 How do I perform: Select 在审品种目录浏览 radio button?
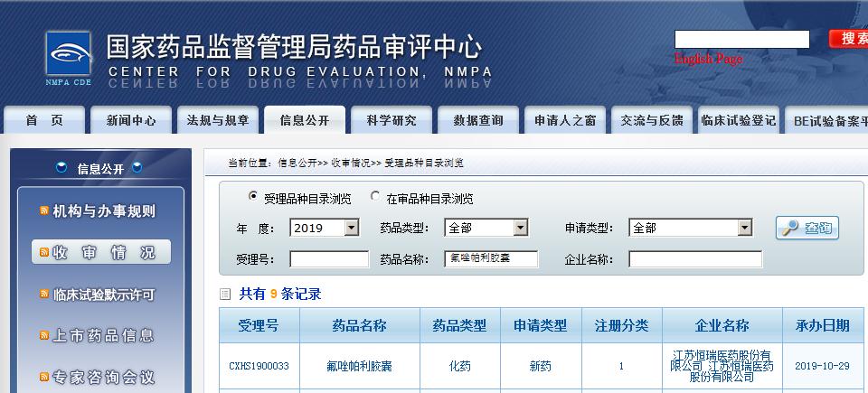click(x=375, y=196)
